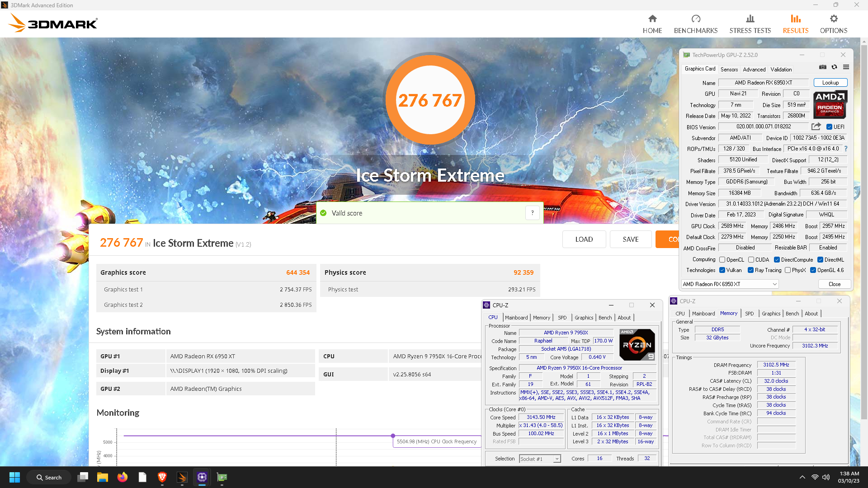Click the Lookup button in GPU-Z
This screenshot has height=488, width=868.
click(x=830, y=83)
